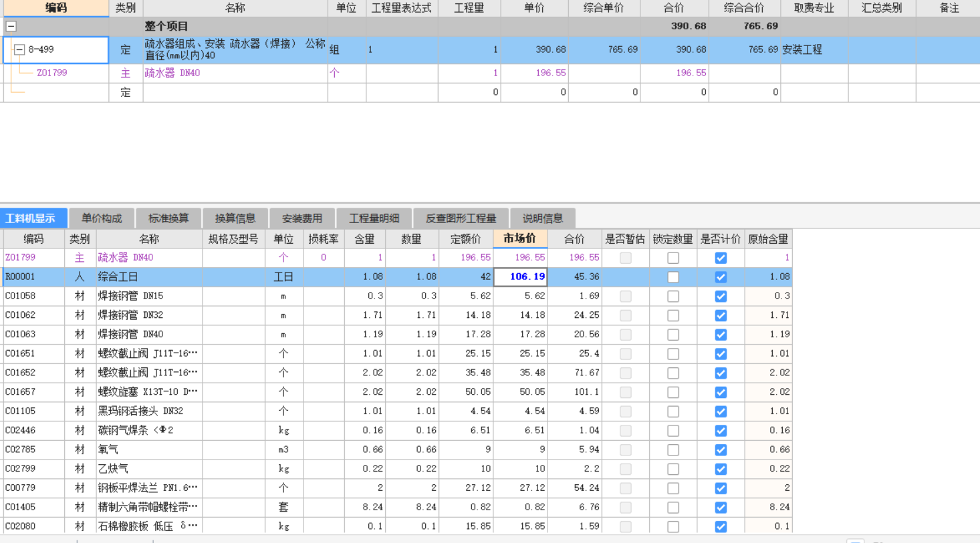The height and width of the screenshot is (543, 980).
Task: Open the 反查图形工程量 tab
Action: [x=461, y=218]
